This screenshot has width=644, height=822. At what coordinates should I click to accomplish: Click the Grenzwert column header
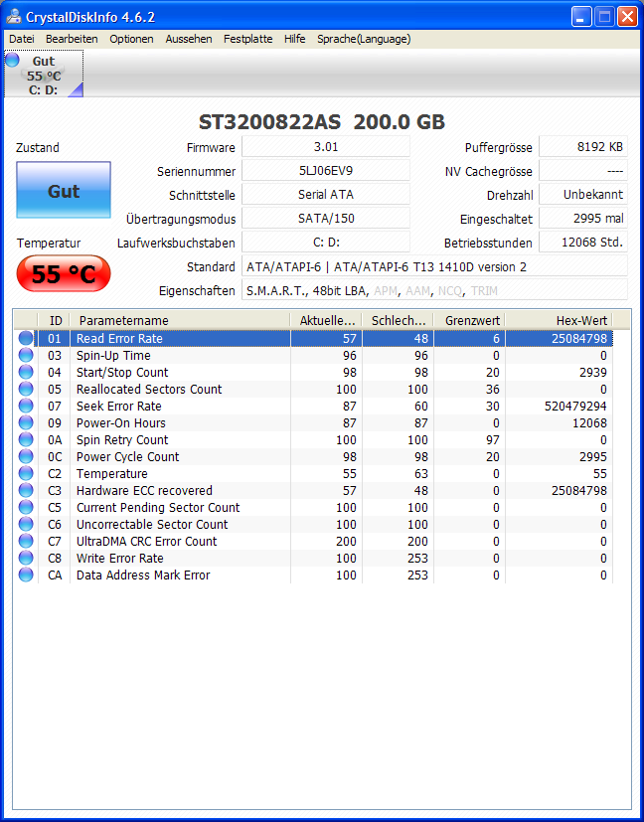coord(469,320)
